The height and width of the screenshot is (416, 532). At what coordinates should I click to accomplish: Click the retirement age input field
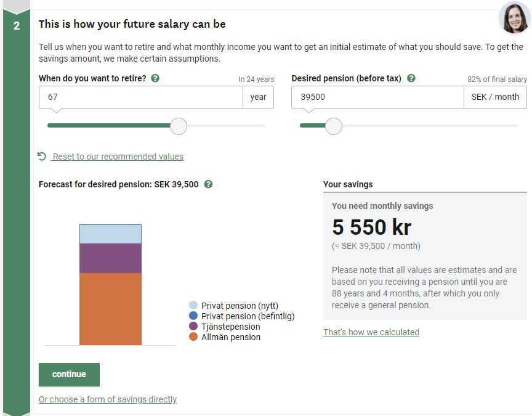click(140, 97)
